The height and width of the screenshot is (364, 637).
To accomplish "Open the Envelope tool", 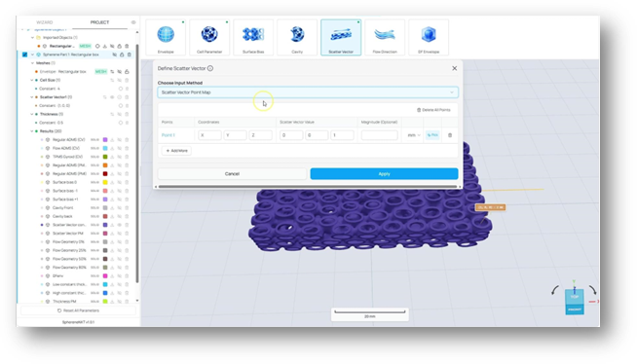I will click(166, 37).
